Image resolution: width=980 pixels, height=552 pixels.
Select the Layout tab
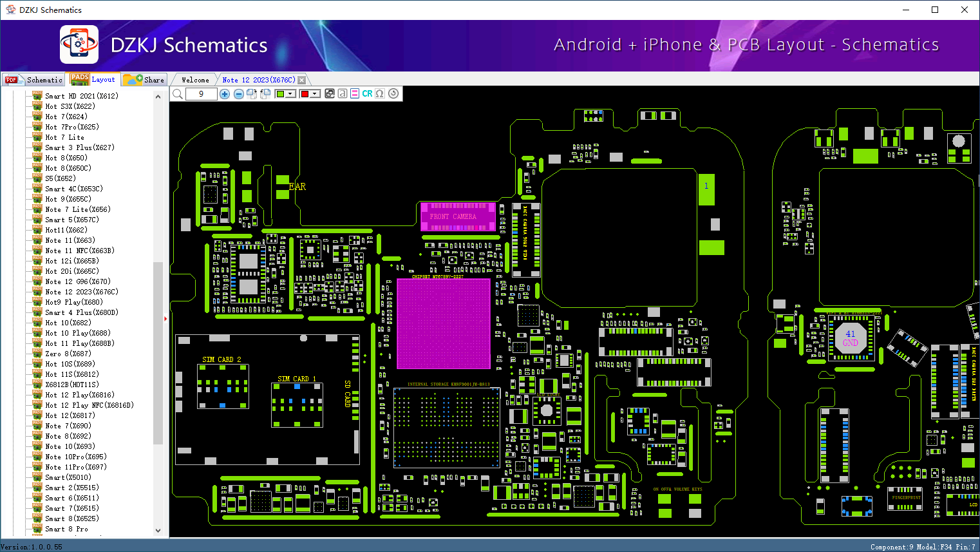tap(93, 79)
